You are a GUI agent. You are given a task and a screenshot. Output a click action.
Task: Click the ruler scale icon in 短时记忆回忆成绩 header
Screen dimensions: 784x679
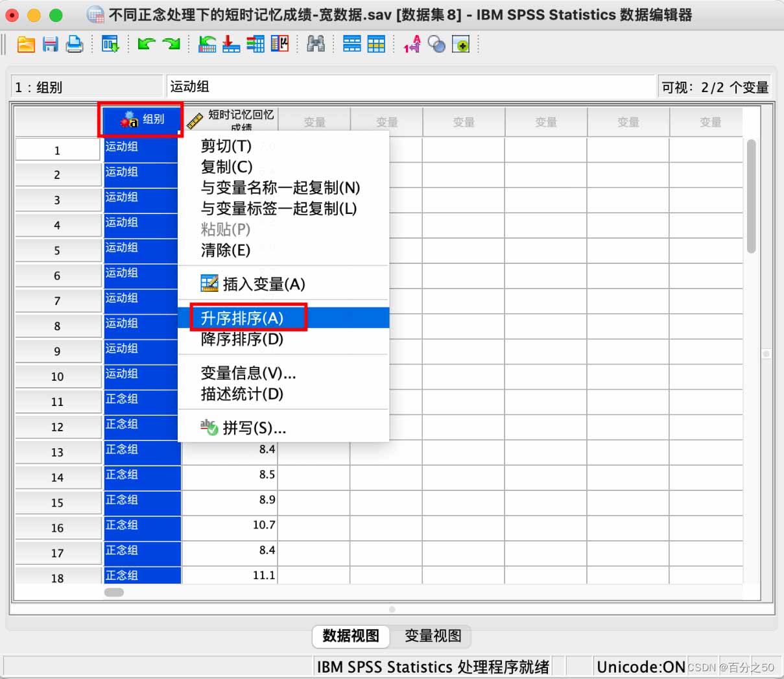(195, 121)
